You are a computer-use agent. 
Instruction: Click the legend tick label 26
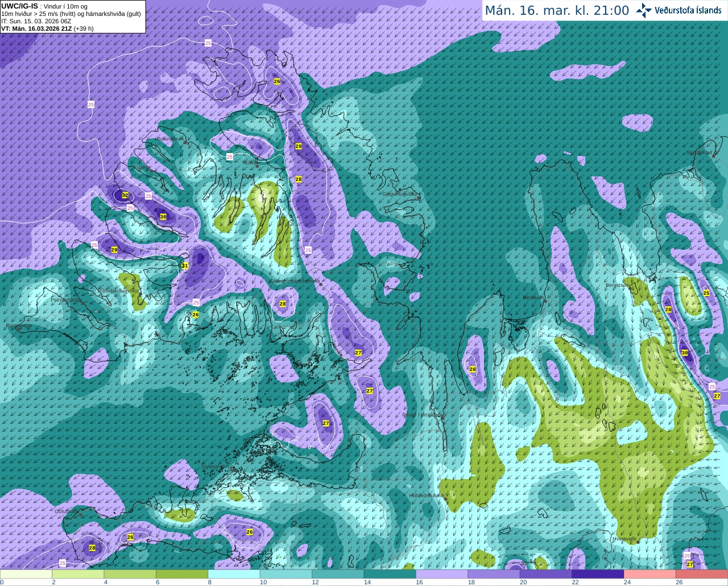coord(679,583)
